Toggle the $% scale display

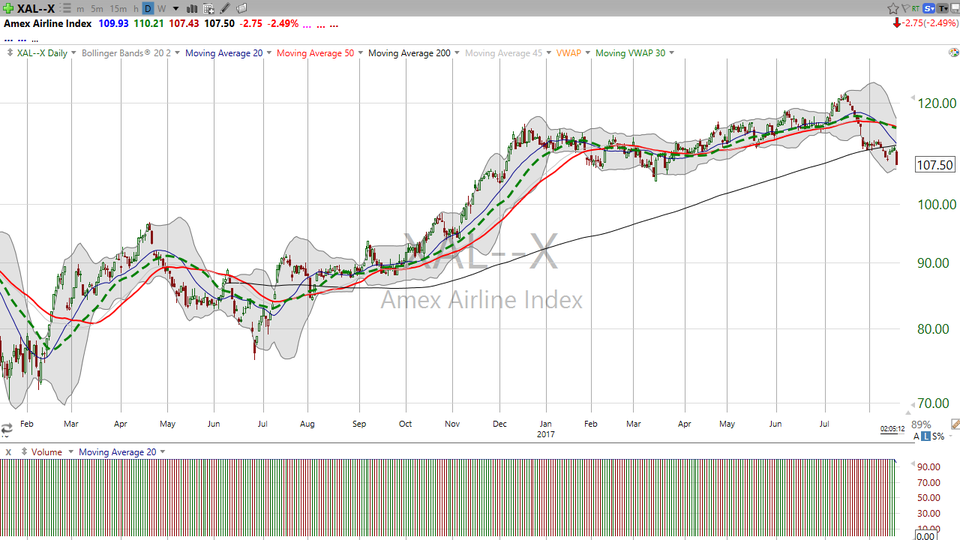(x=938, y=437)
